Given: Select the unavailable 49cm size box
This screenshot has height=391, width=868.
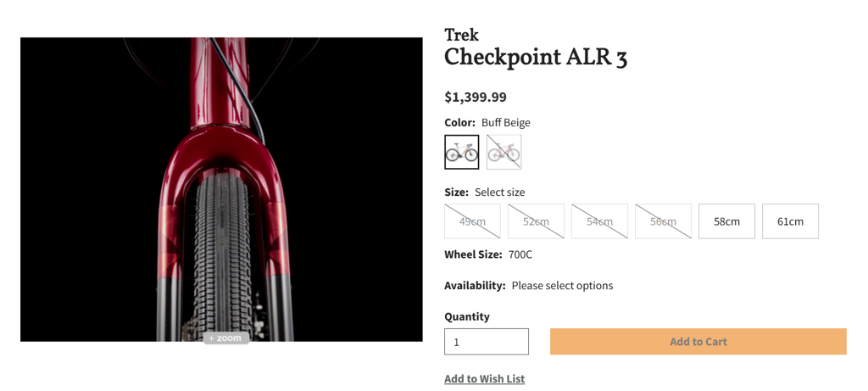Looking at the screenshot, I should [x=472, y=221].
